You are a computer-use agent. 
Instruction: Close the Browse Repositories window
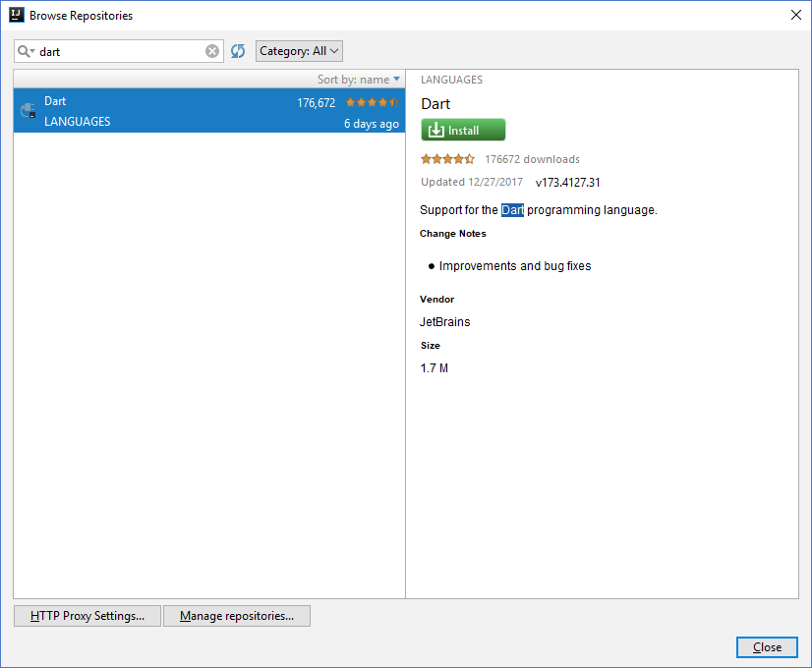(x=796, y=15)
